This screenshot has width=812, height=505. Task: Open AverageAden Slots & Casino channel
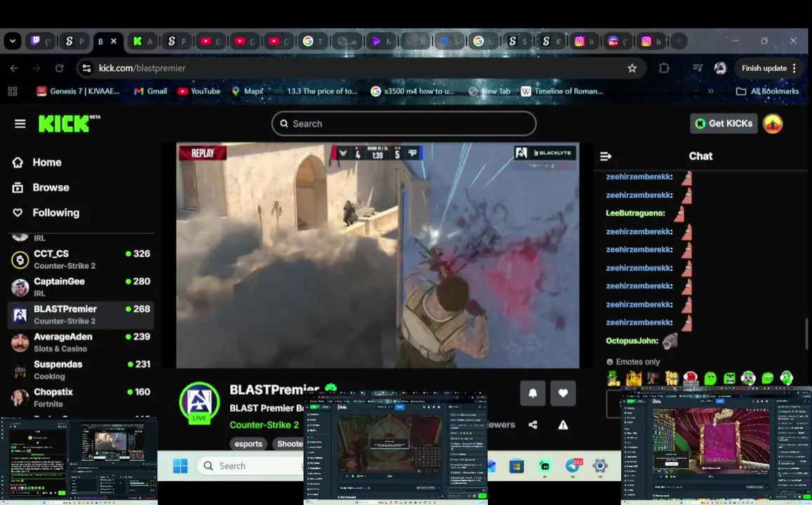pyautogui.click(x=81, y=342)
